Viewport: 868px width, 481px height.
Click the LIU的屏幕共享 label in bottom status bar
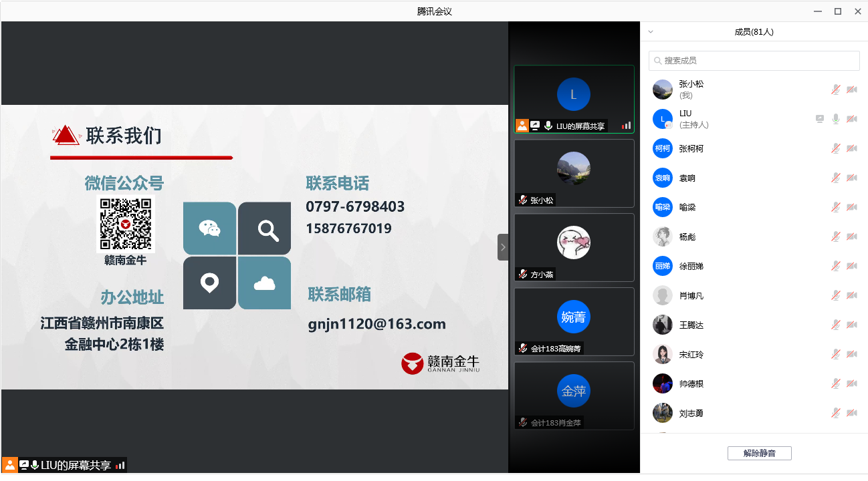tap(76, 466)
